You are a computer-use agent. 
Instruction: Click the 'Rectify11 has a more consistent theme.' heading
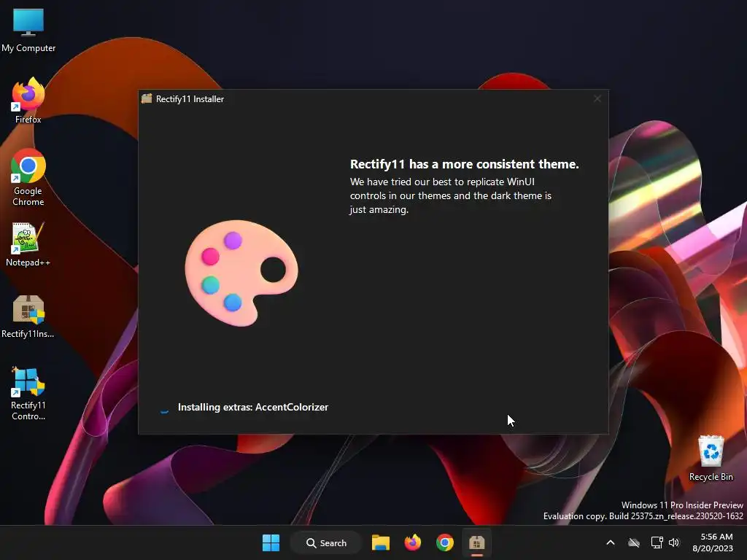click(x=465, y=164)
